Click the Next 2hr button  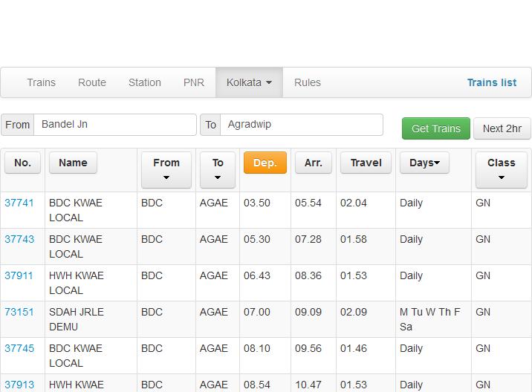(x=502, y=128)
